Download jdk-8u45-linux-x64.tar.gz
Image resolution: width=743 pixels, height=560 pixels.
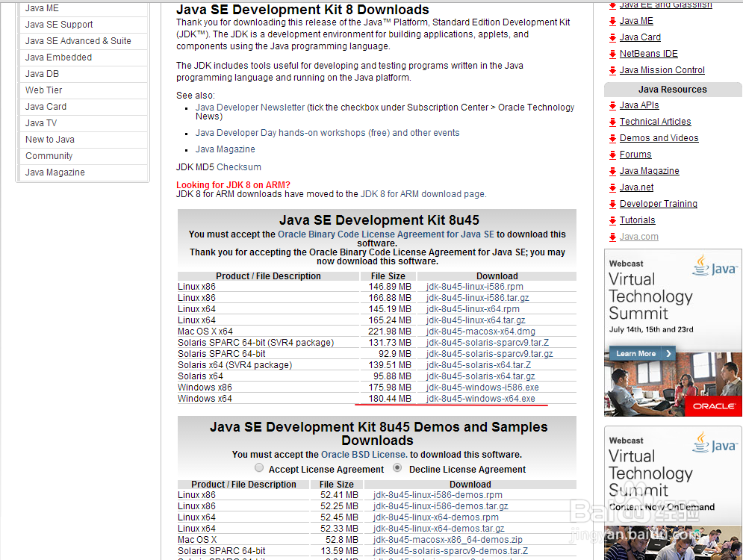pos(476,320)
